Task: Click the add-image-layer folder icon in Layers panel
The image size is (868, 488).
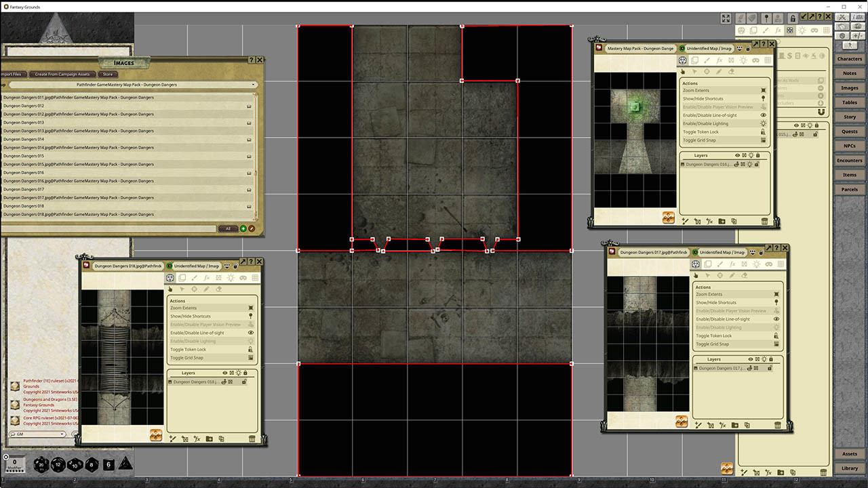Action: coord(723,221)
